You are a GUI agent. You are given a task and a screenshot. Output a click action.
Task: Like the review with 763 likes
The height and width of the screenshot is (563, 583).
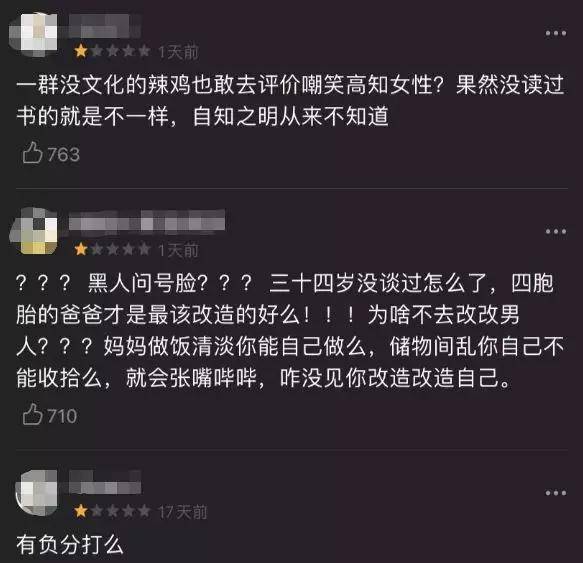click(32, 153)
